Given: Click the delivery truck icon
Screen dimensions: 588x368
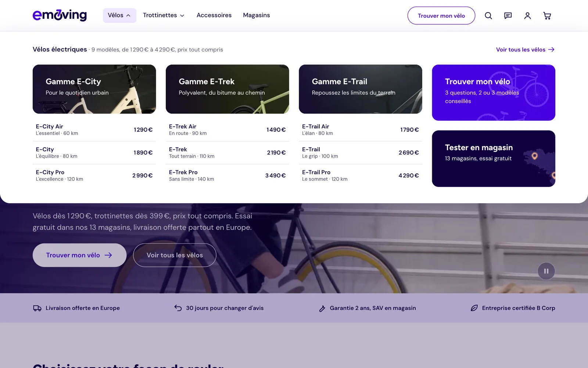Looking at the screenshot, I should pos(37,308).
